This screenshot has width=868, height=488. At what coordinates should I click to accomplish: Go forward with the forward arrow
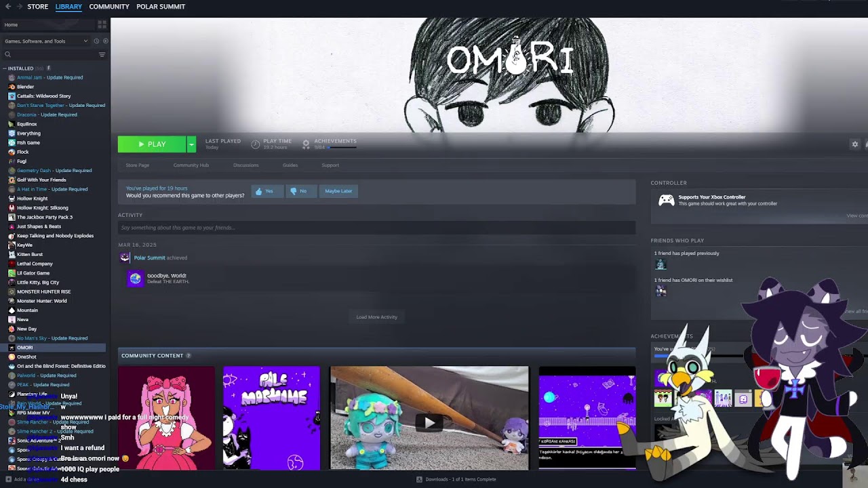point(19,6)
